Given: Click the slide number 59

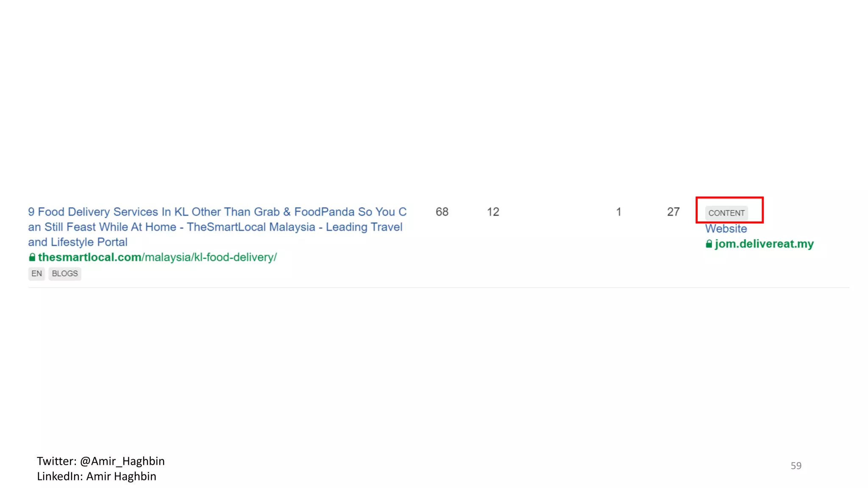Looking at the screenshot, I should point(796,466).
